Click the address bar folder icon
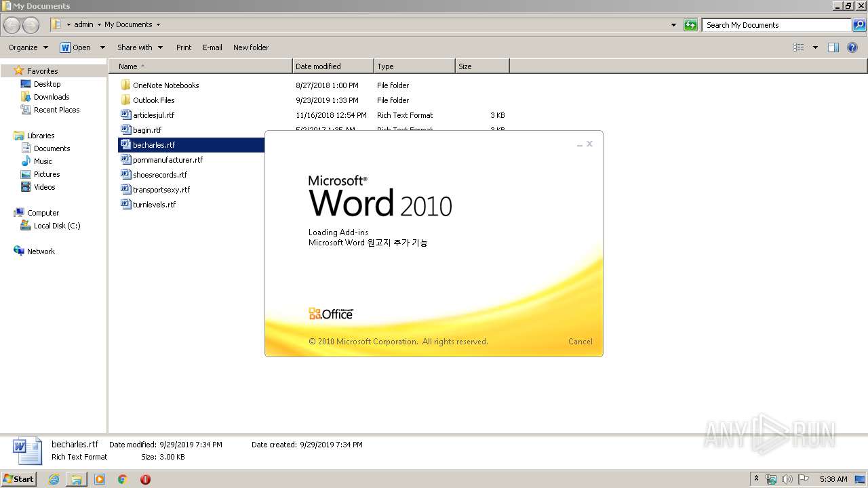 click(57, 25)
